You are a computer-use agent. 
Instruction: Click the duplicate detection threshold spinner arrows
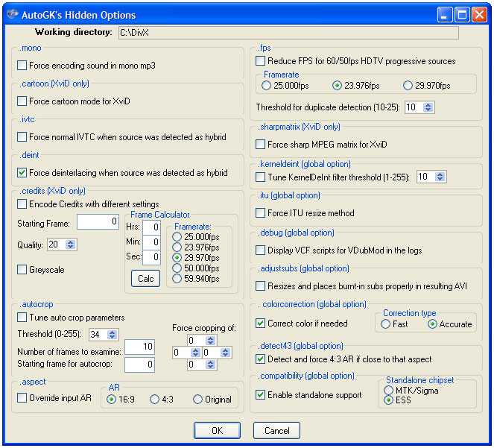[x=428, y=107]
